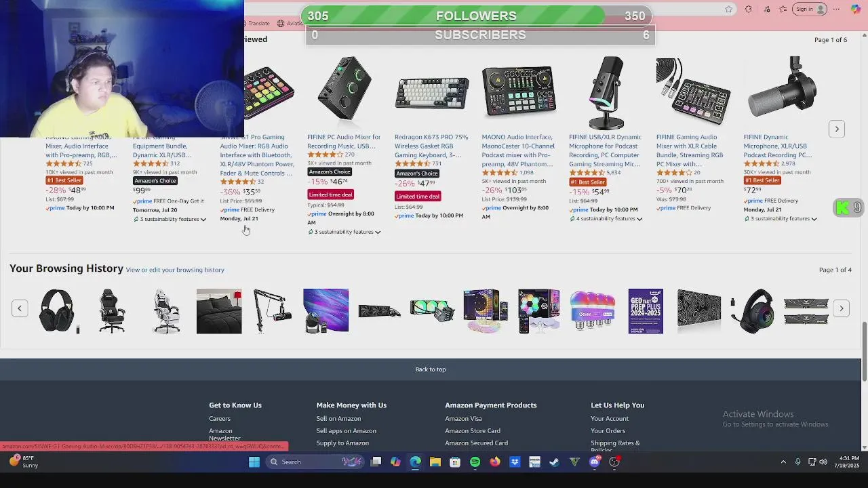Open the smart light bulbs history thumbnail

click(593, 311)
